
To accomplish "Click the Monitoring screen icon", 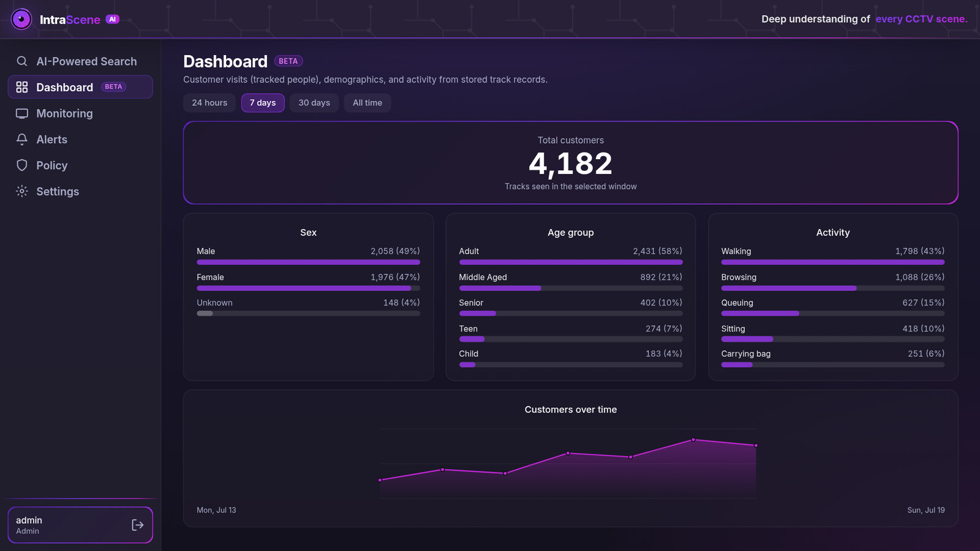I will pyautogui.click(x=22, y=113).
